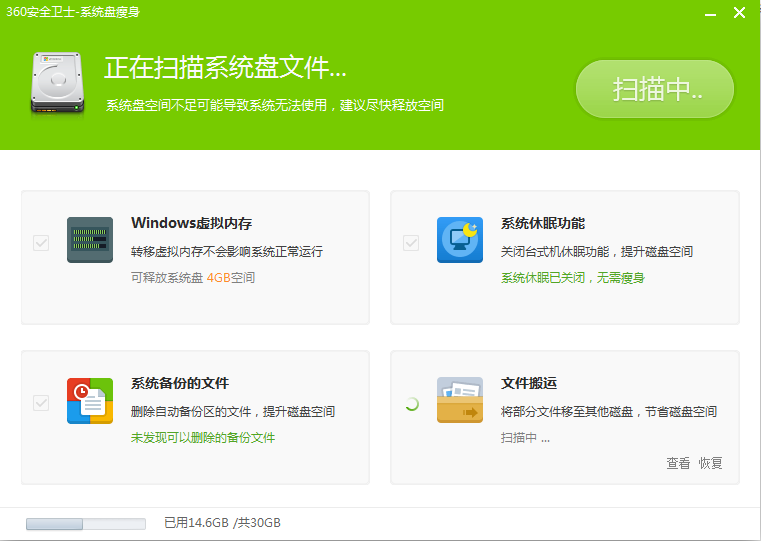Viewport: 761px width, 541px height.
Task: Toggle the 系统备份的文件 checkbox
Action: (x=41, y=403)
